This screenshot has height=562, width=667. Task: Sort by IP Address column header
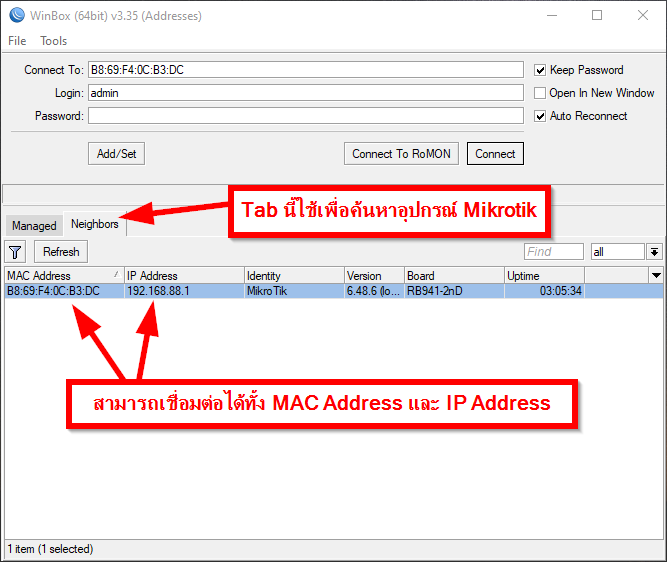(x=184, y=276)
